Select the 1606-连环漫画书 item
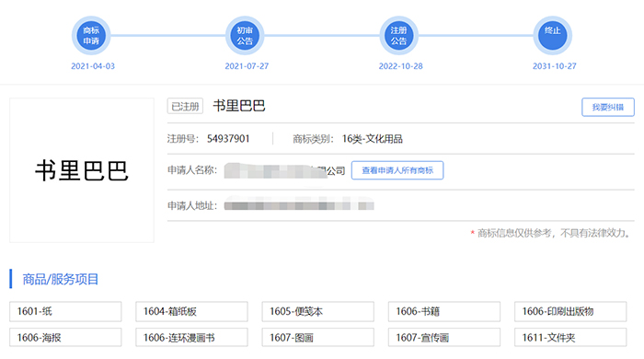The width and height of the screenshot is (644, 359). (x=191, y=338)
